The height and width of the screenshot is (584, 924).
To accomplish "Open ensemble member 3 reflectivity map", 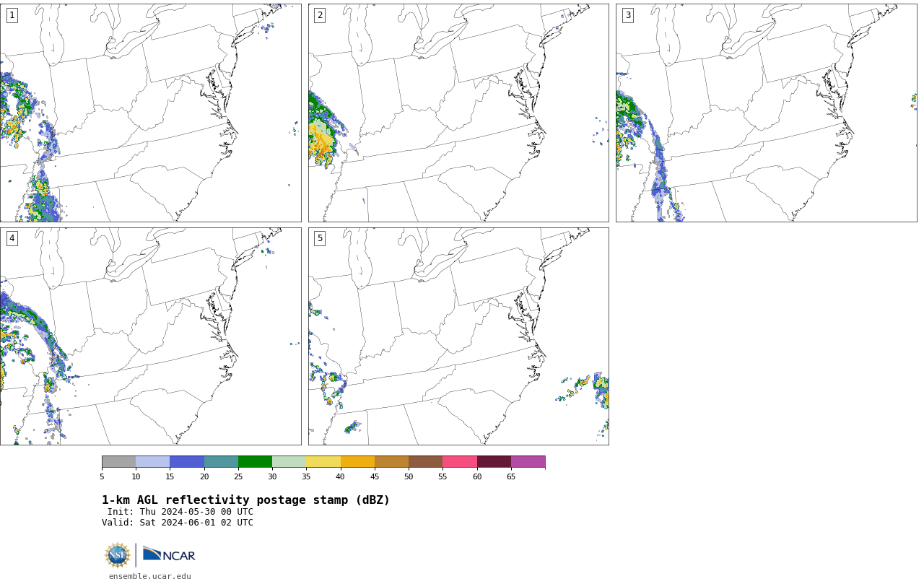I will tap(766, 113).
